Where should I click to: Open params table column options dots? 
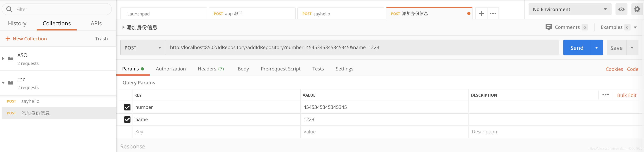tap(605, 95)
